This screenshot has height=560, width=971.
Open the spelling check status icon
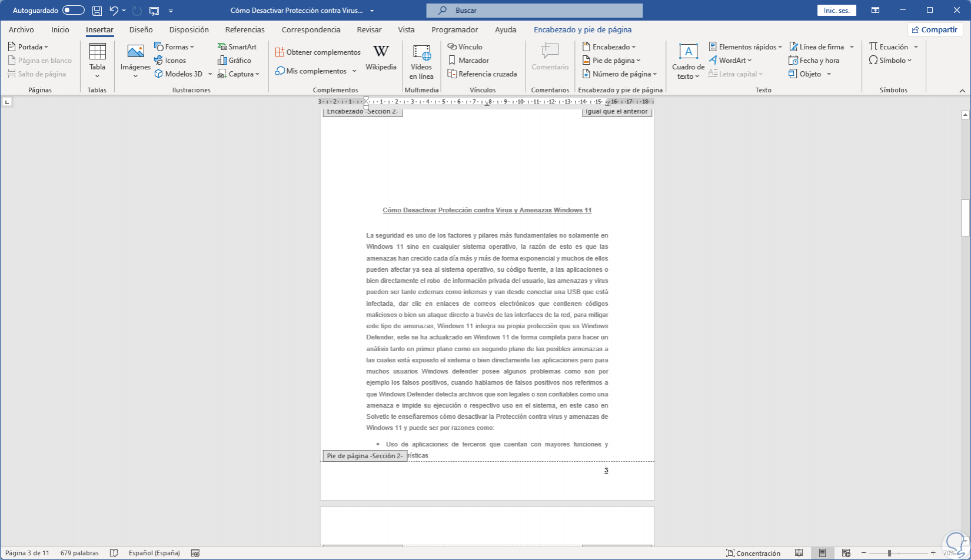click(x=114, y=553)
